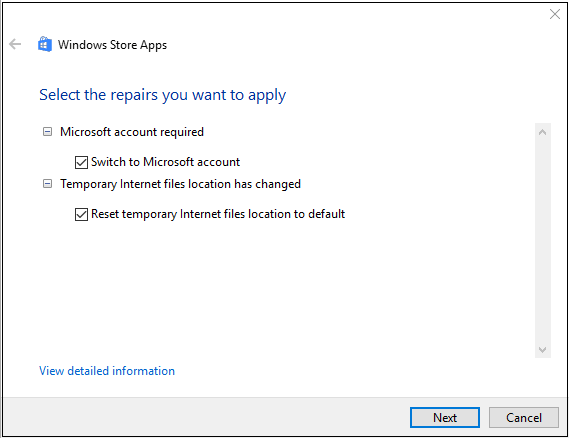Collapse the Temporary Internet files location group
This screenshot has height=438, width=569.
(x=47, y=184)
